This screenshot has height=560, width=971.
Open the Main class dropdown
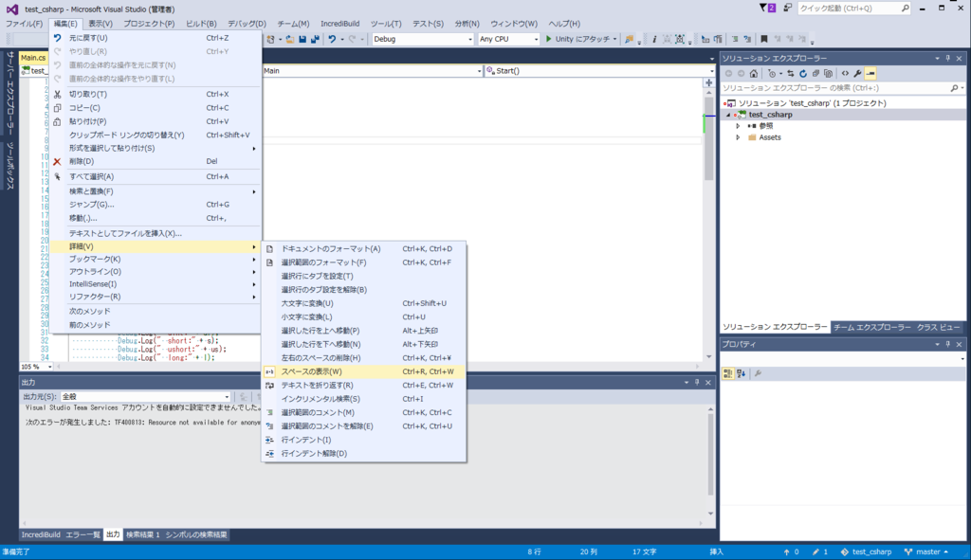tap(372, 70)
